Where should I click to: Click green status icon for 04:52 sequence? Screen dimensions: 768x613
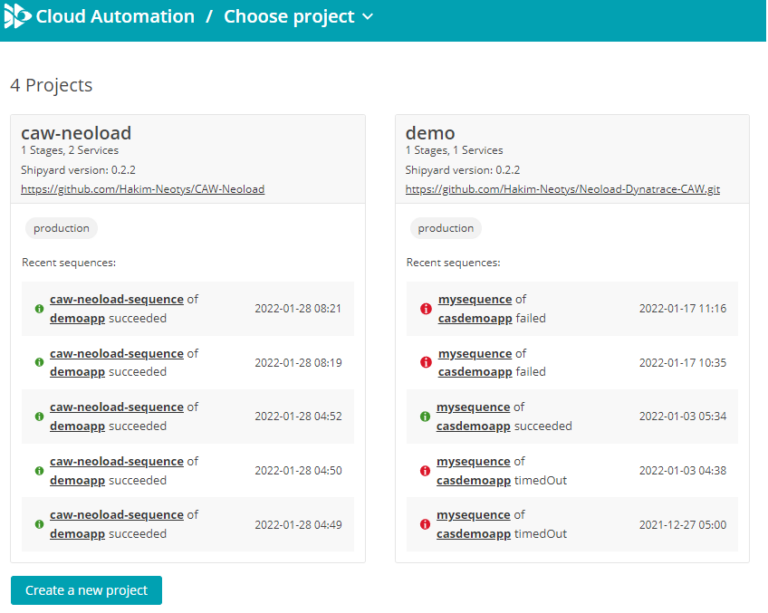coord(39,416)
